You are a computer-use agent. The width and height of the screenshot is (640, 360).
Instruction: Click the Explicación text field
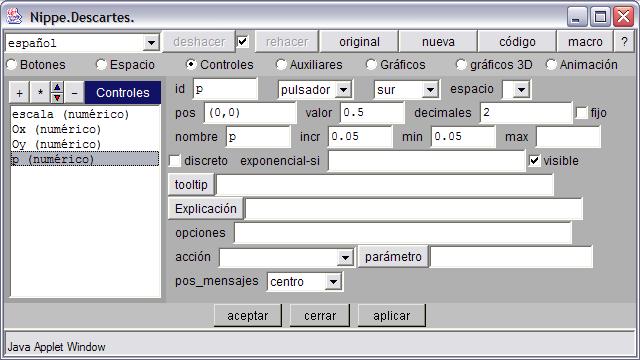point(414,209)
